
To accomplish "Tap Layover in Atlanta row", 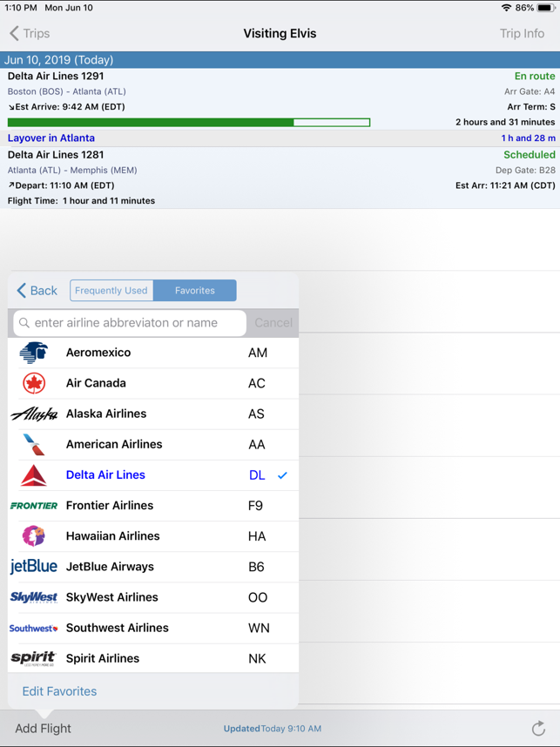I will pos(280,138).
